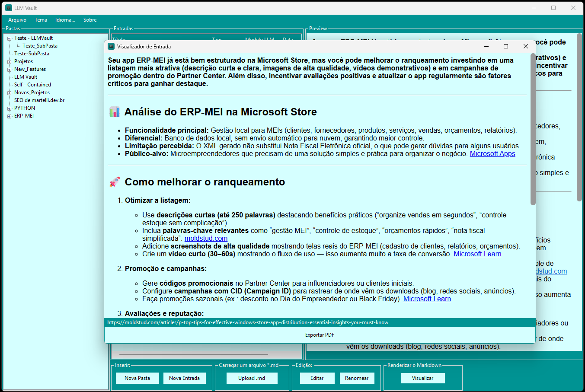This screenshot has height=392, width=585.
Task: Close the Visualizador de Entrada dialog
Action: (x=526, y=46)
